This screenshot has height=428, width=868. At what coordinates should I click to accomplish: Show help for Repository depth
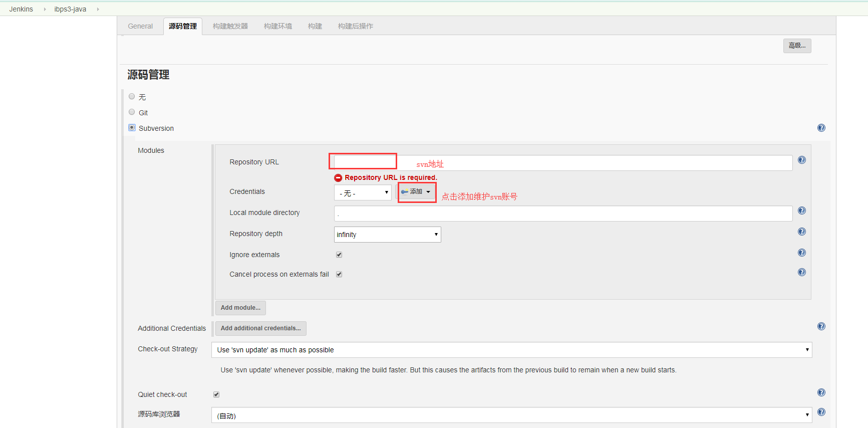801,232
